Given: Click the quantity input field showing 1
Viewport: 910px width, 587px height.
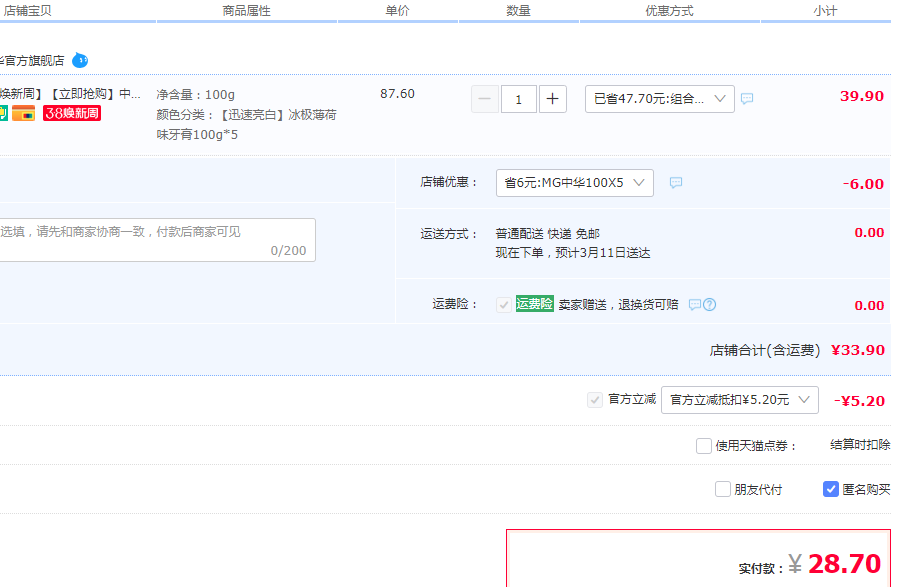Looking at the screenshot, I should pos(518,99).
